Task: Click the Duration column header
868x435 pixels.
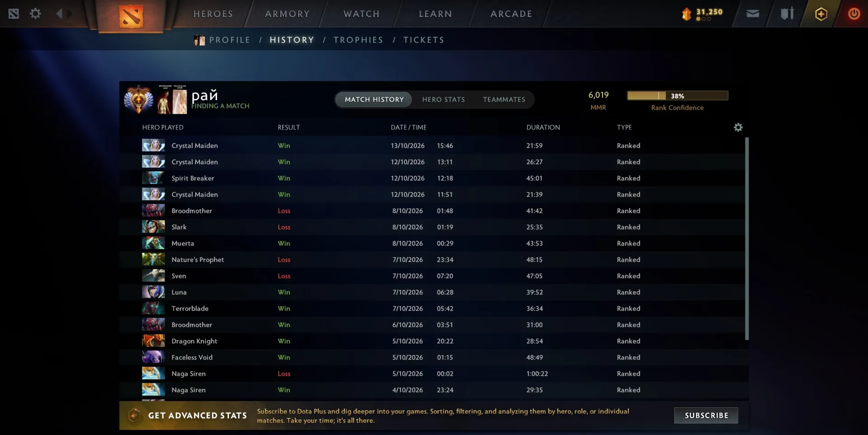Action: (x=543, y=128)
